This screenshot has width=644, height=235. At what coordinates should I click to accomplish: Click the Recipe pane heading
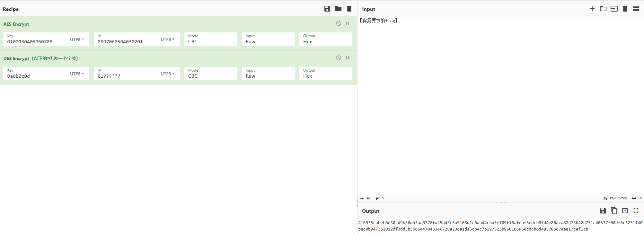(11, 9)
